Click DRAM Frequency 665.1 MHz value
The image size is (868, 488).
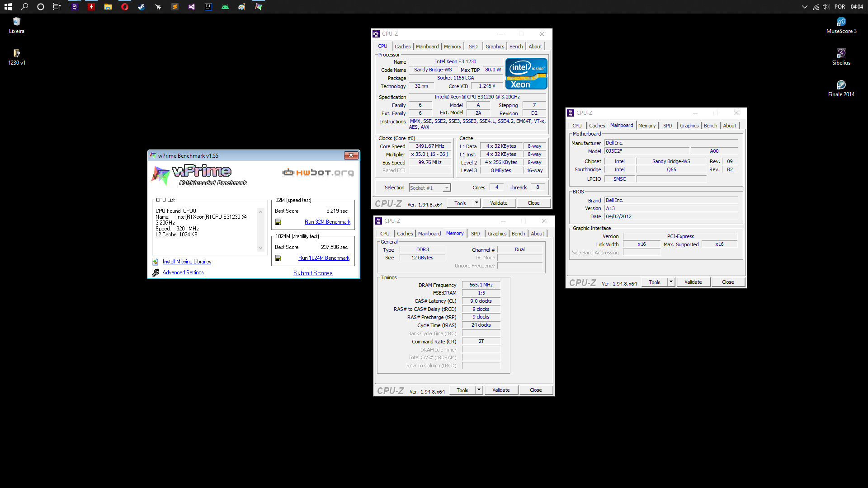[x=481, y=285]
